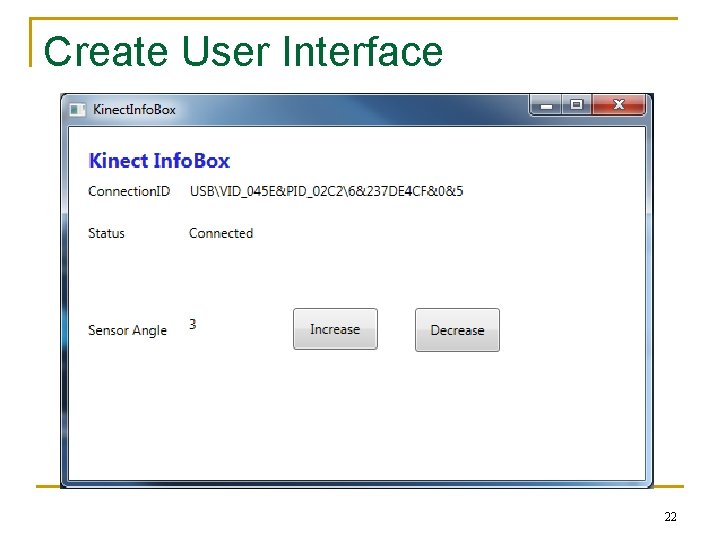Click the Create User Interface slide title
The width and height of the screenshot is (720, 540).
click(243, 51)
